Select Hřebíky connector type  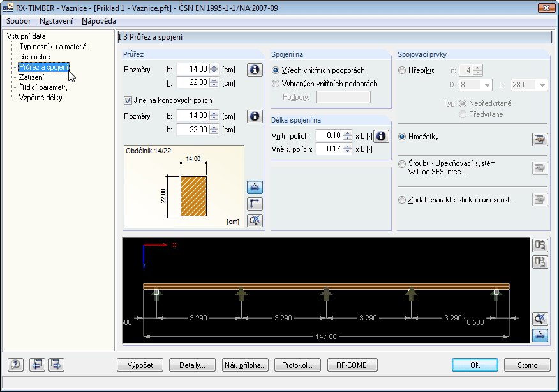[402, 70]
